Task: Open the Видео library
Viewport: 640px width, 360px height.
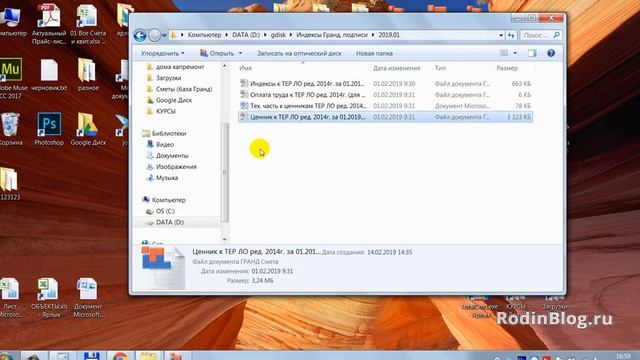Action: 164,144
